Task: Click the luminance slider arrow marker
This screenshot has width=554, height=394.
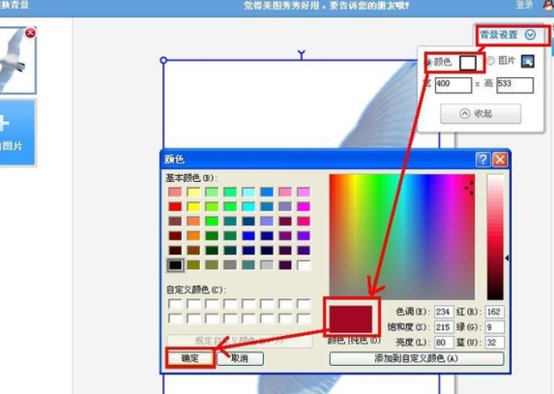Action: (507, 258)
